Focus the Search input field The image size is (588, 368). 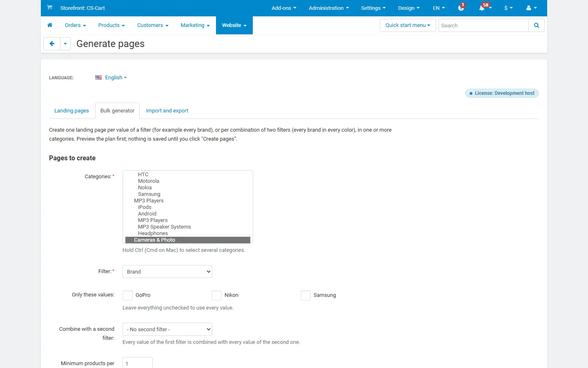pos(483,25)
